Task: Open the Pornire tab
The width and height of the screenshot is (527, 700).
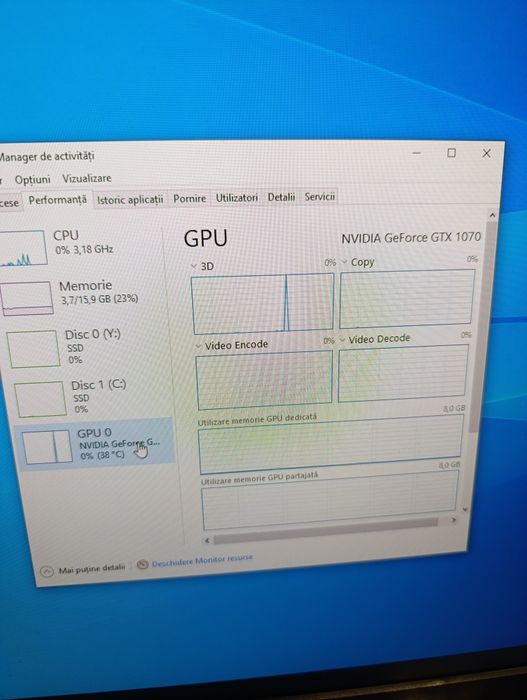Action: click(189, 198)
